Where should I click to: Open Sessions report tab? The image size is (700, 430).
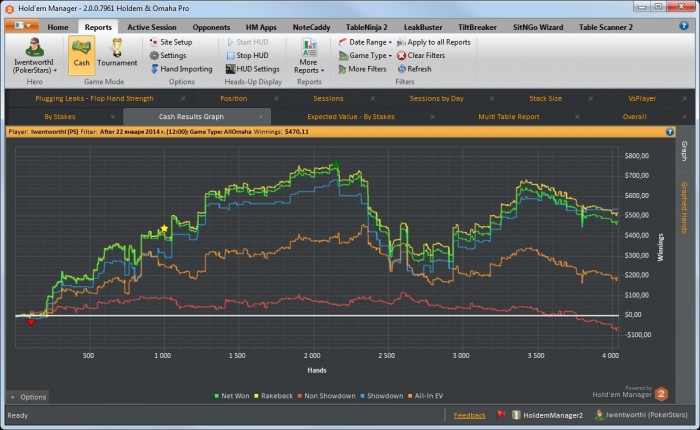click(x=328, y=98)
